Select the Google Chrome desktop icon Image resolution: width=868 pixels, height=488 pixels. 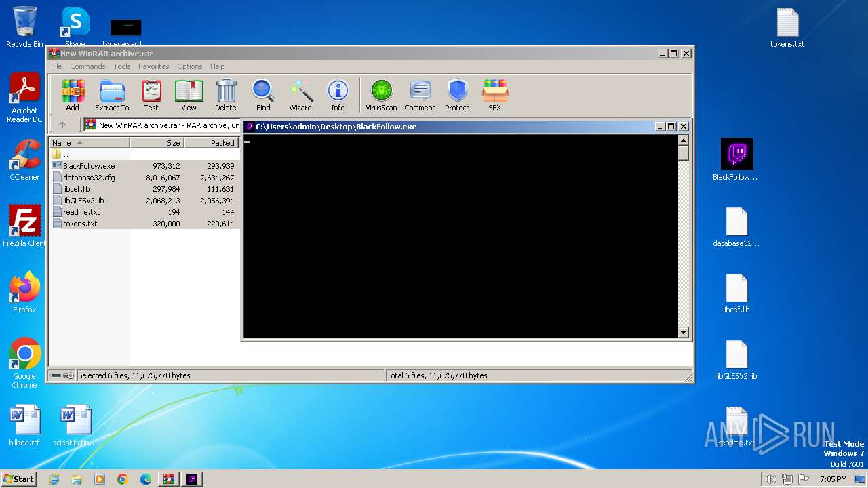click(x=24, y=363)
